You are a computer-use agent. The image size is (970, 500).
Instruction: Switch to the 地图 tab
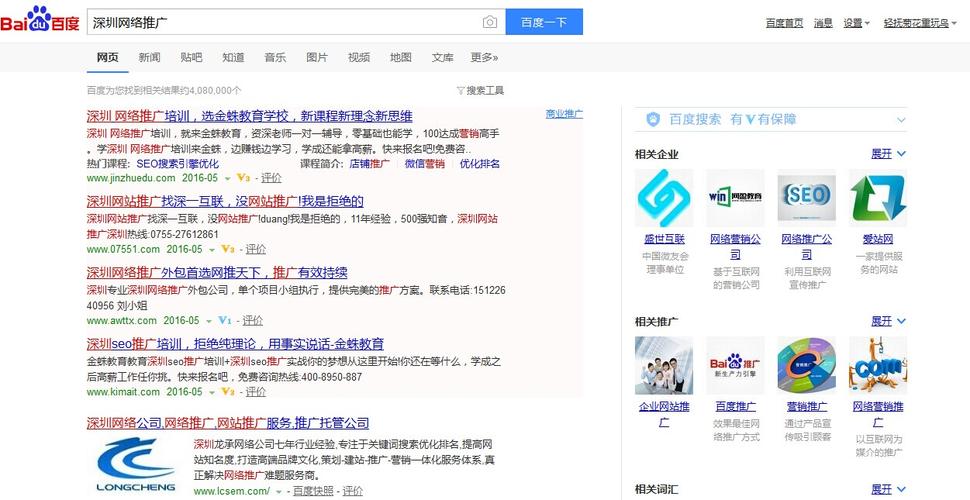point(401,58)
